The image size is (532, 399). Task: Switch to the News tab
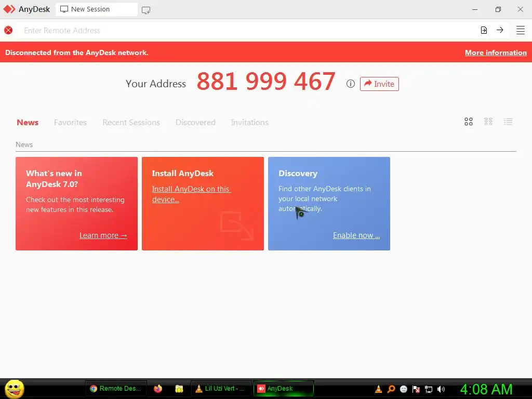pos(28,123)
